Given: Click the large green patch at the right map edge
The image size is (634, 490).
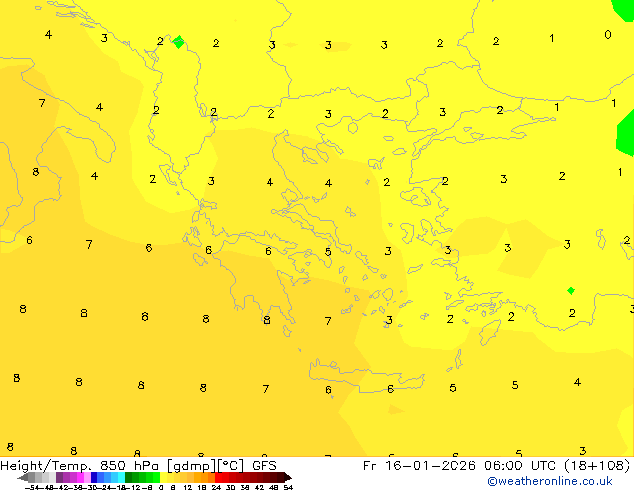Looking at the screenshot, I should (x=626, y=133).
